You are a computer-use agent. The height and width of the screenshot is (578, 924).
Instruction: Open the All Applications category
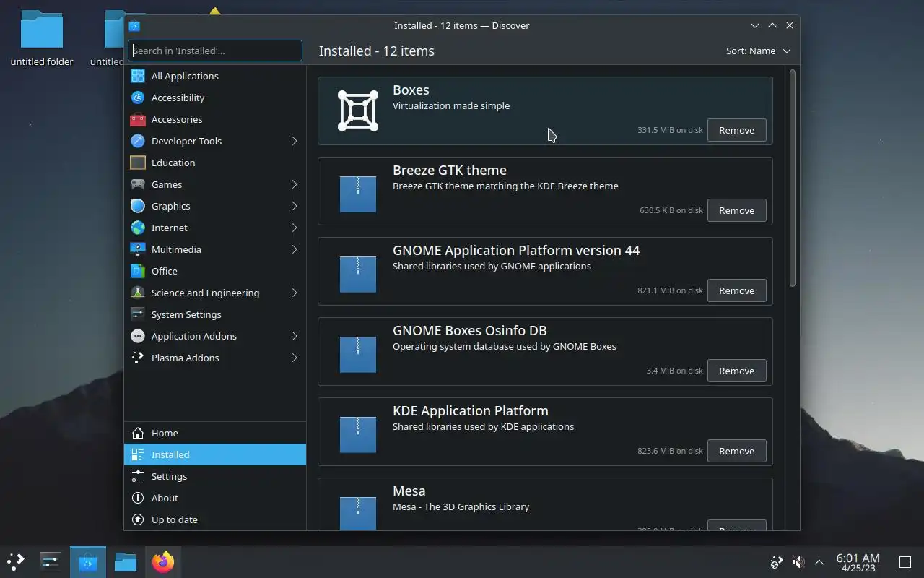(215, 76)
